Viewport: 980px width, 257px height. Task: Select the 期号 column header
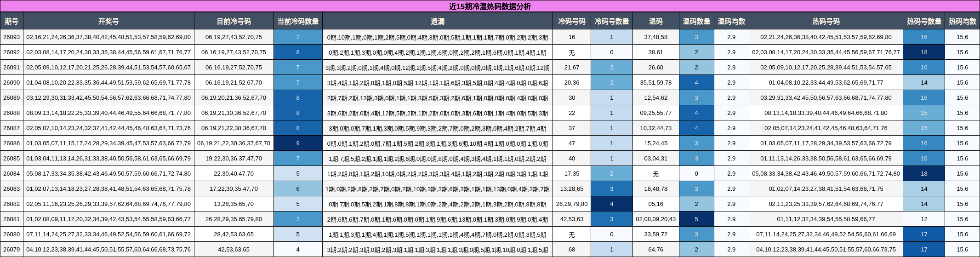click(11, 21)
